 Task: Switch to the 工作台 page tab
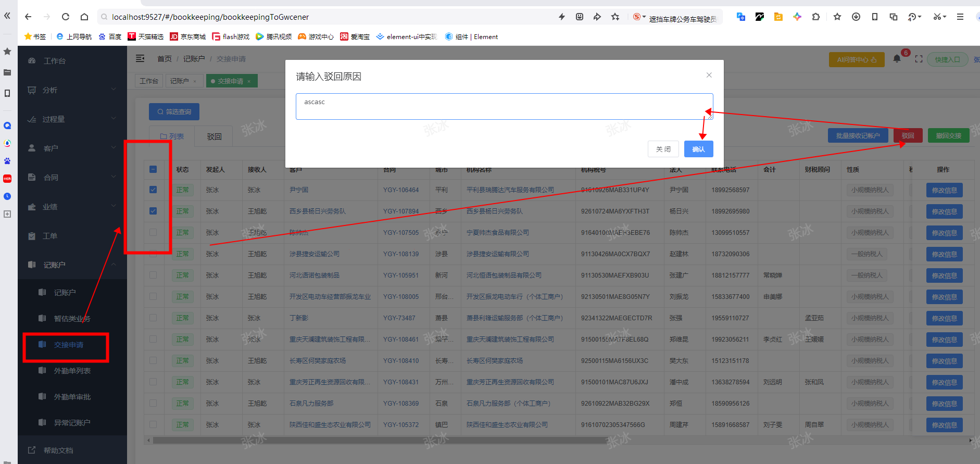tap(149, 81)
